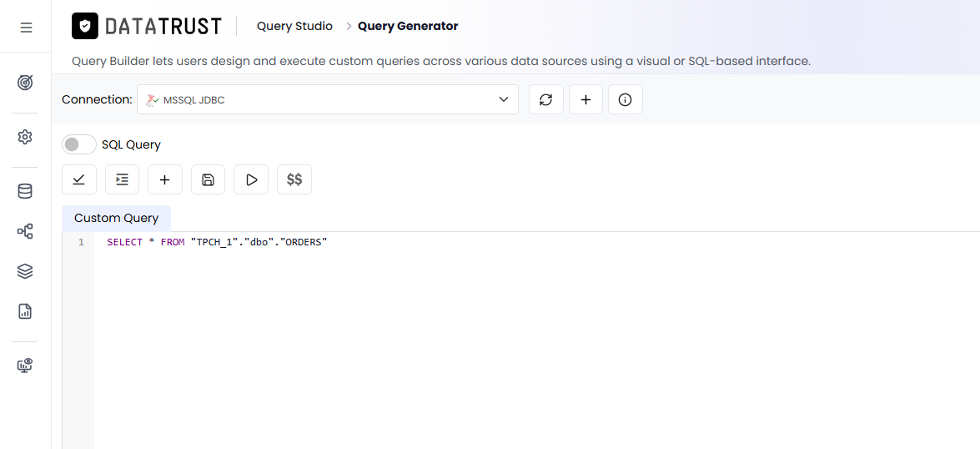980x449 pixels.
Task: Select the Custom Query tab
Action: tap(116, 219)
